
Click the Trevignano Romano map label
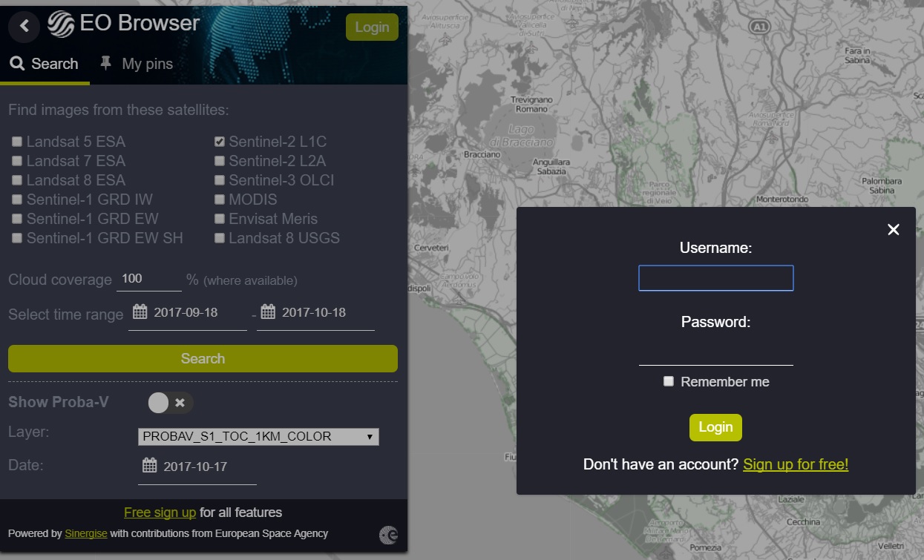(x=532, y=105)
